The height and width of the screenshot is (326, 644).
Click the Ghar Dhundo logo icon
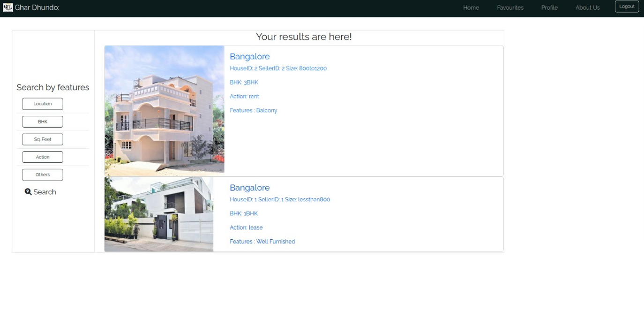(x=7, y=7)
